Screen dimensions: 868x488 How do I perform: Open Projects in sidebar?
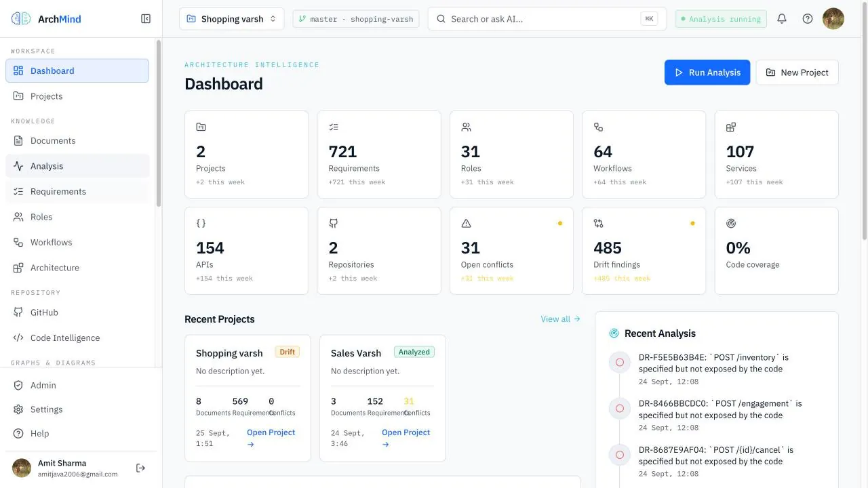point(77,96)
